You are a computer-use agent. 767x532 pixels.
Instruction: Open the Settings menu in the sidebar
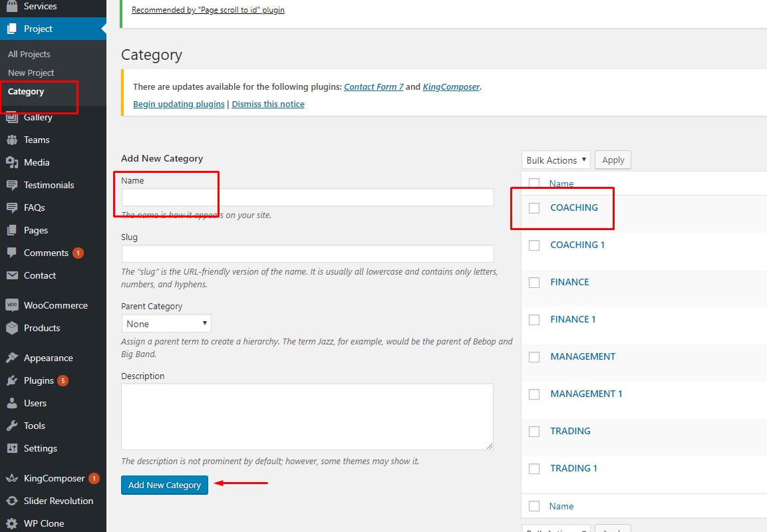click(x=40, y=448)
